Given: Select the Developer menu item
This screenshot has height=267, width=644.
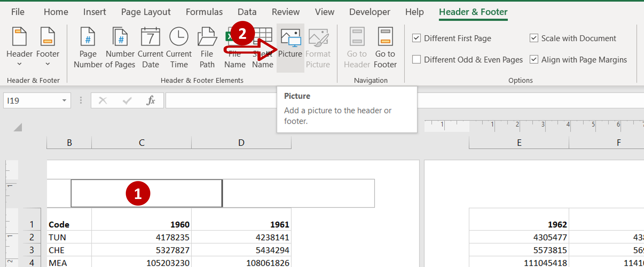Looking at the screenshot, I should (369, 12).
